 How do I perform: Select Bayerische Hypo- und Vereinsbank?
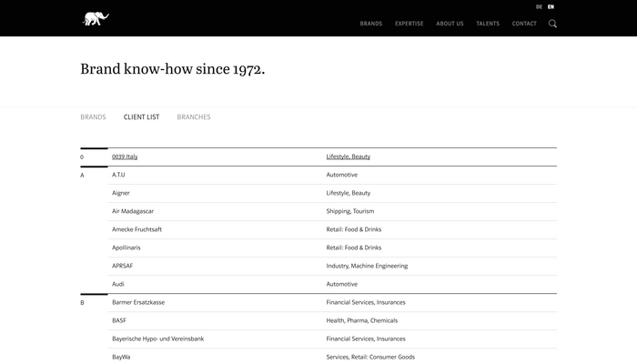158,339
